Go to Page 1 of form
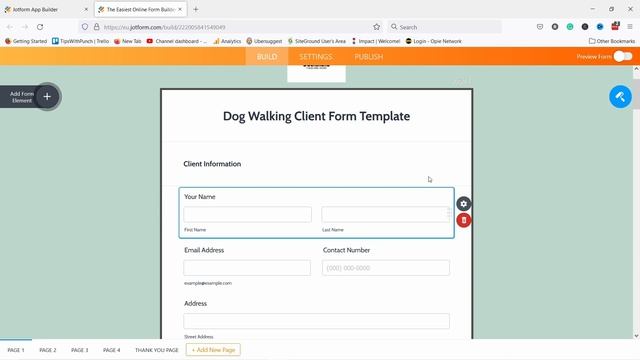This screenshot has height=360, width=640. 16,350
